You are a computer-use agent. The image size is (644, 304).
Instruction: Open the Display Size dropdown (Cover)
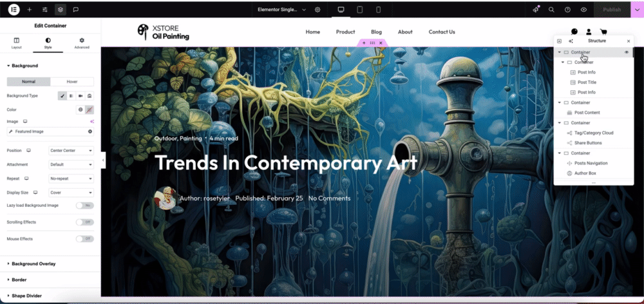coord(71,193)
